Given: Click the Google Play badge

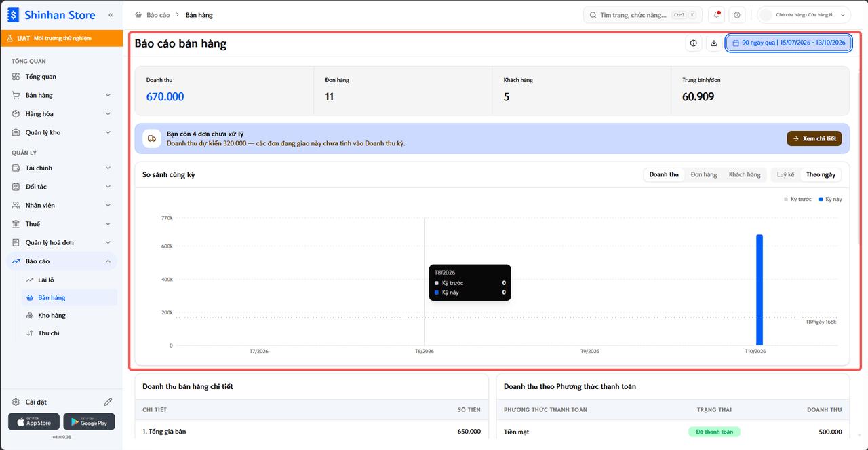Looking at the screenshot, I should (x=89, y=421).
